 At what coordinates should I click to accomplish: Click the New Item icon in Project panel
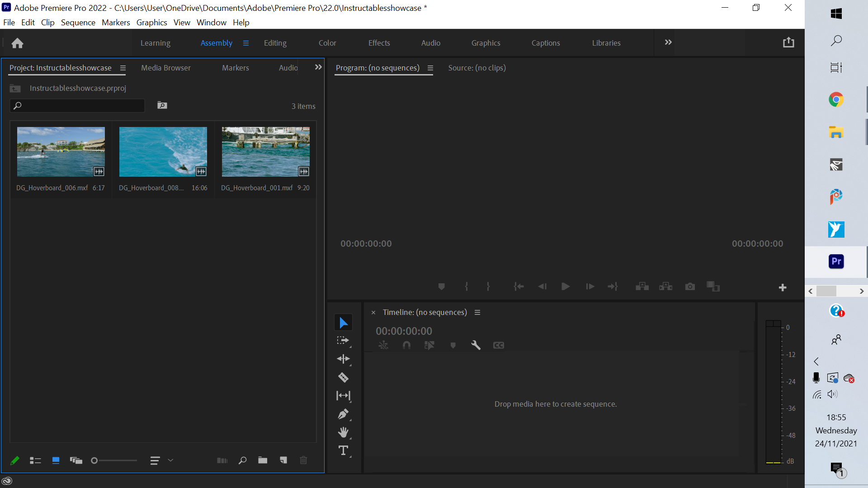click(283, 460)
